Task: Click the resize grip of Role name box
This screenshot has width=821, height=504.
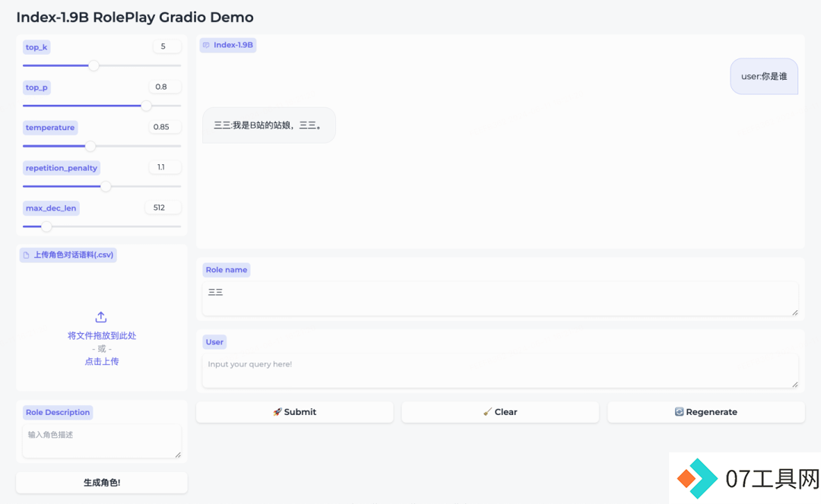Action: [x=795, y=312]
